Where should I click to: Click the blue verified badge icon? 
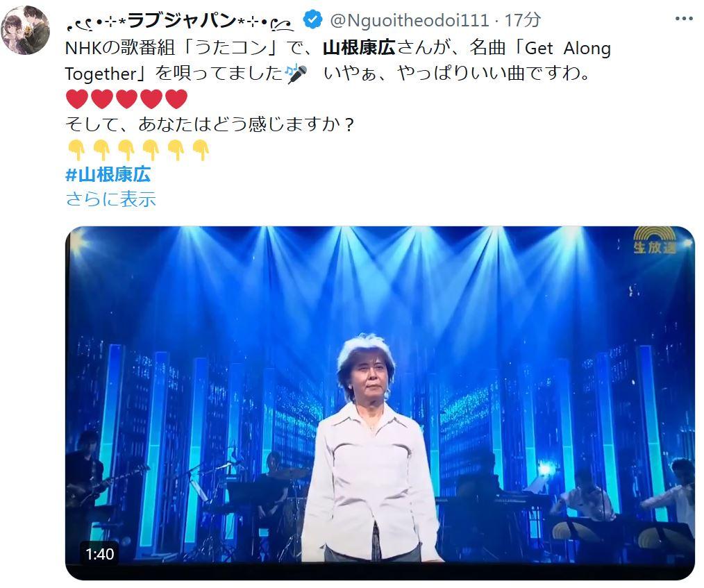pos(312,19)
